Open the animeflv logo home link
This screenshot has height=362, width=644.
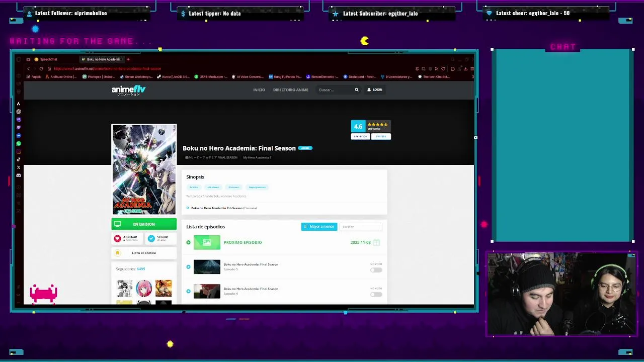tap(129, 90)
